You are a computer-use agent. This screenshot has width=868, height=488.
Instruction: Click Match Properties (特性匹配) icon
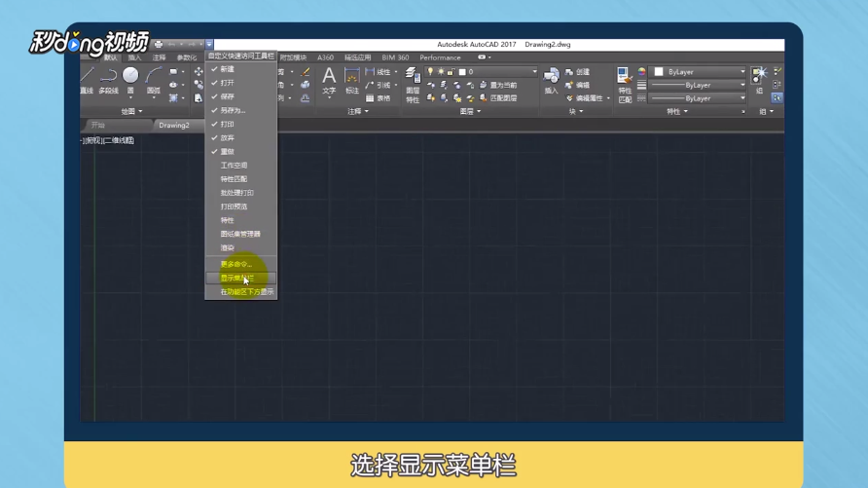point(625,85)
